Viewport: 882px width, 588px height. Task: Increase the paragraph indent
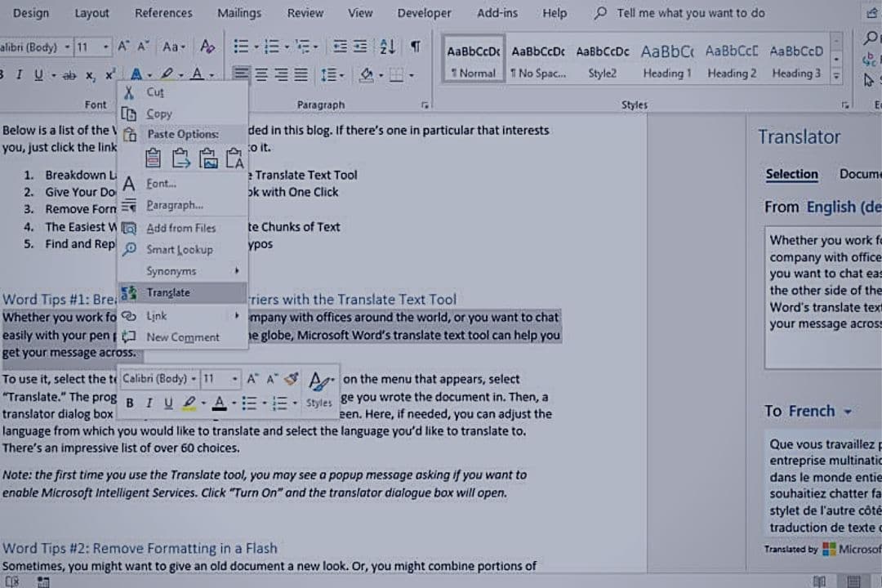[x=360, y=47]
